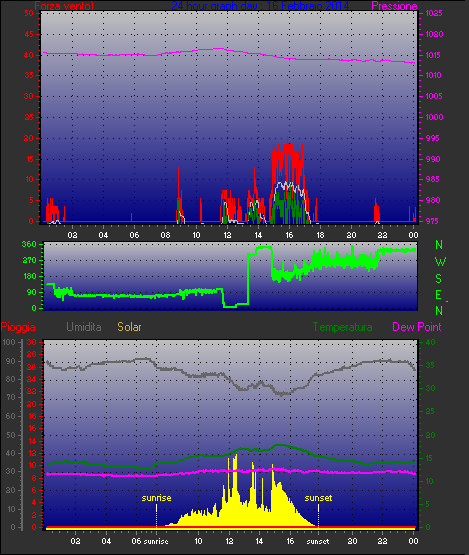469x555 pixels.
Task: Click the 40 mark on the temperature scale
Action: click(x=430, y=342)
